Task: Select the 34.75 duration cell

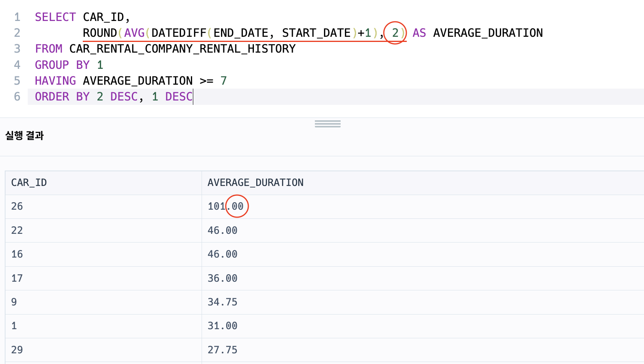Action: pyautogui.click(x=423, y=302)
